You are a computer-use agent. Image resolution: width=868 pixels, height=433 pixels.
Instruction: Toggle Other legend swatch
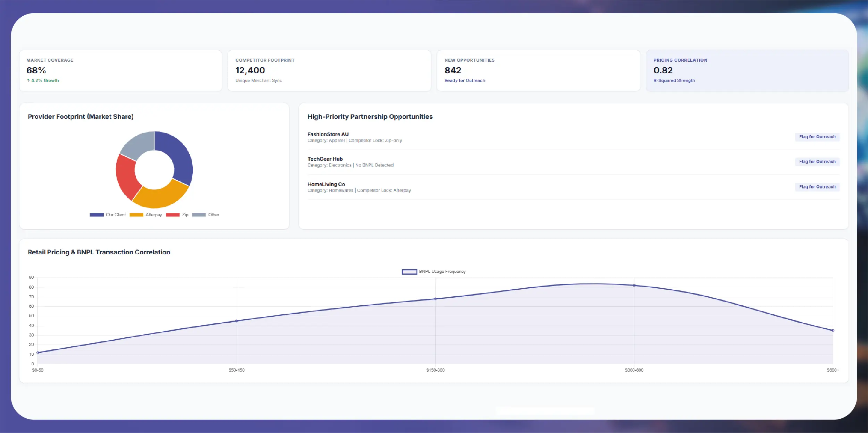coord(199,215)
